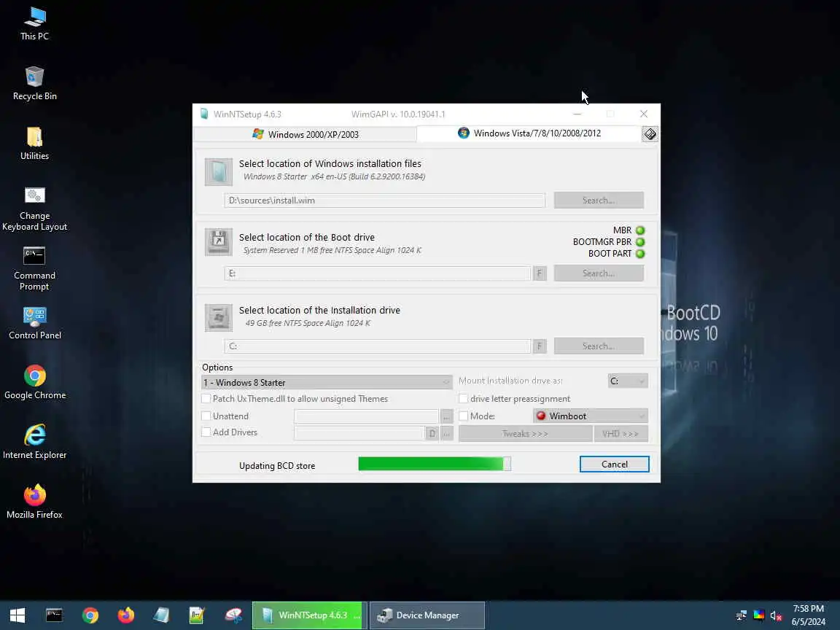Click the BOOT PART green indicator
This screenshot has height=630, width=840.
point(640,254)
